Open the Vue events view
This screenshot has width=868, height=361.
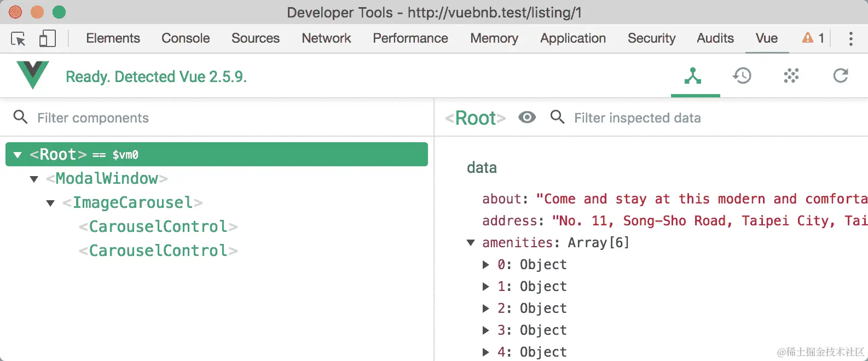pos(791,76)
